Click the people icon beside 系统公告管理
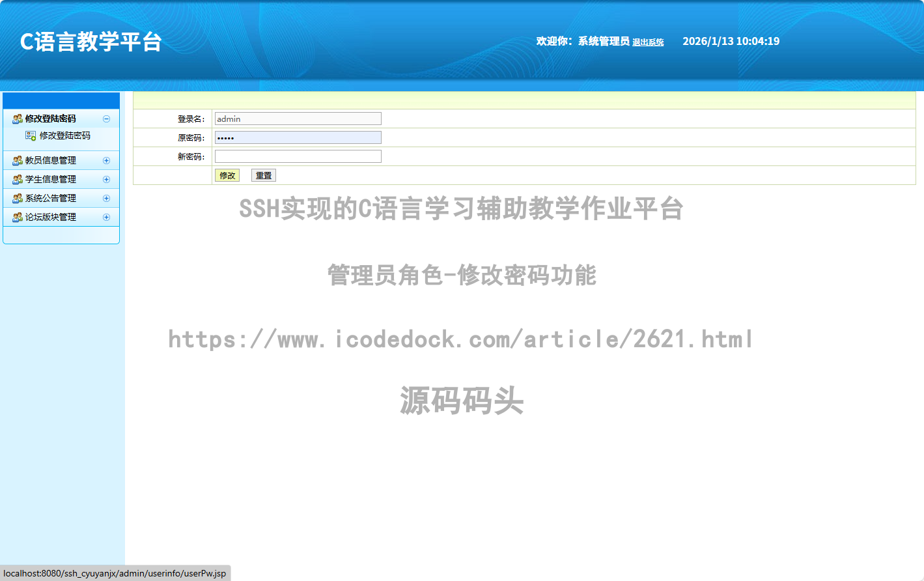The width and height of the screenshot is (924, 581). tap(18, 198)
